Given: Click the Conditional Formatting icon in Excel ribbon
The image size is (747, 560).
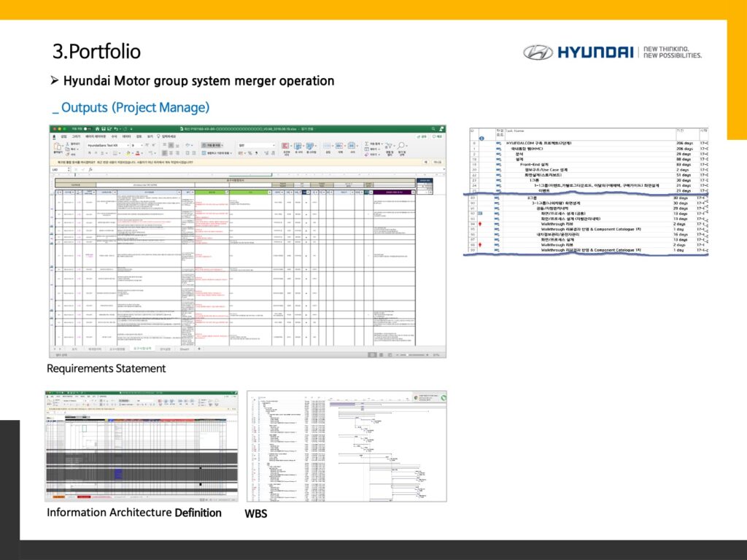Looking at the screenshot, I should pyautogui.click(x=285, y=147).
